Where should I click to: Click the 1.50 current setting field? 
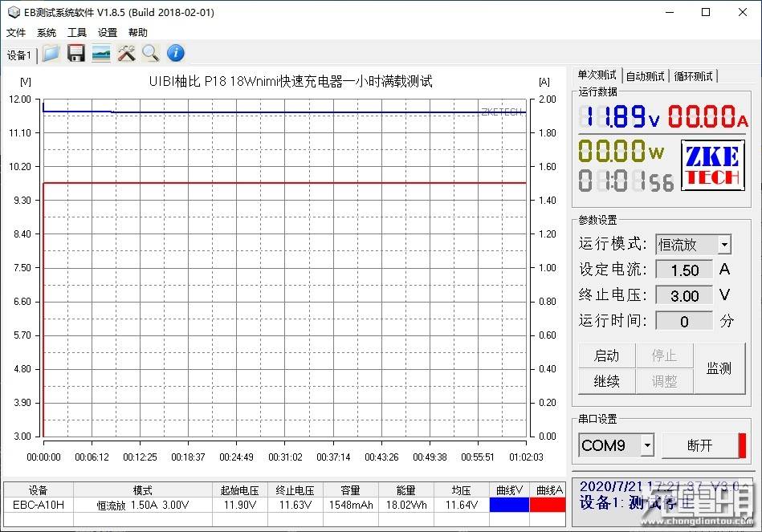coord(683,270)
